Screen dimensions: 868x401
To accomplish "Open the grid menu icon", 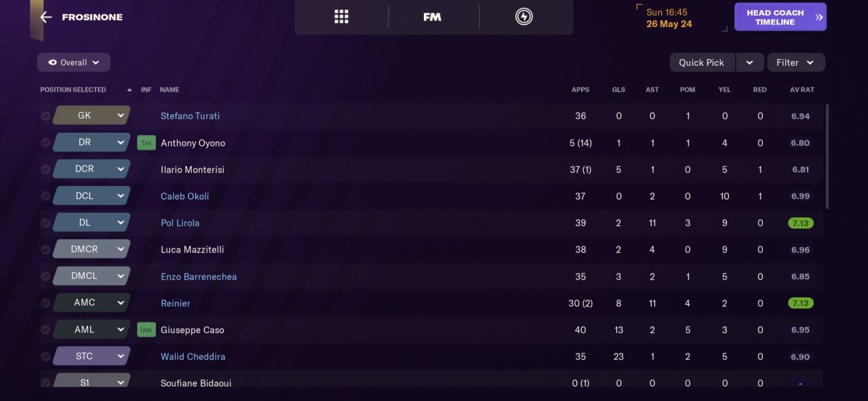I will [x=341, y=17].
